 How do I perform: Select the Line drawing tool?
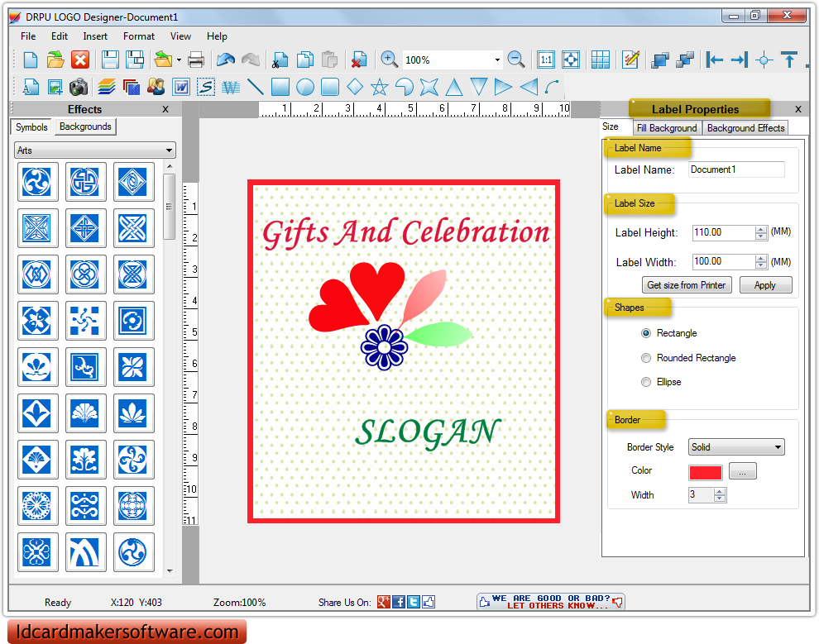[x=255, y=86]
